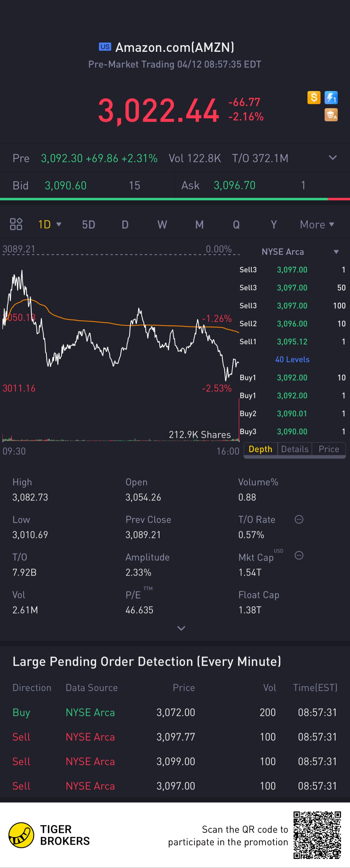Tap the Mkt Cap info icon
The width and height of the screenshot is (350, 868).
(x=299, y=555)
